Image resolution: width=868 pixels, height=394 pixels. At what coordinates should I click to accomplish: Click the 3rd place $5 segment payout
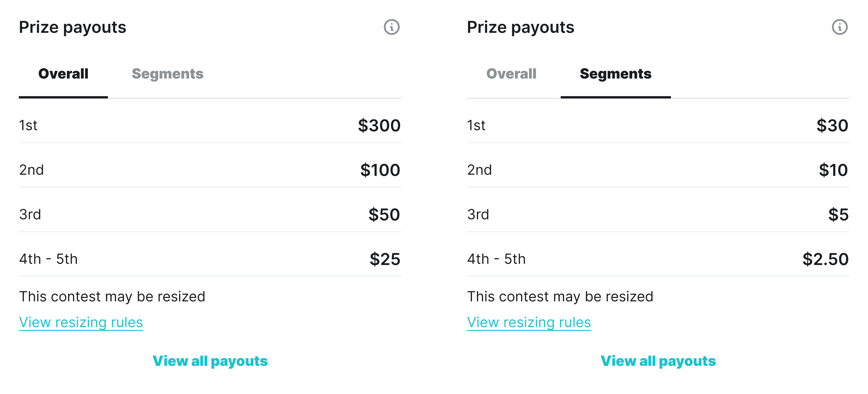pos(658,214)
